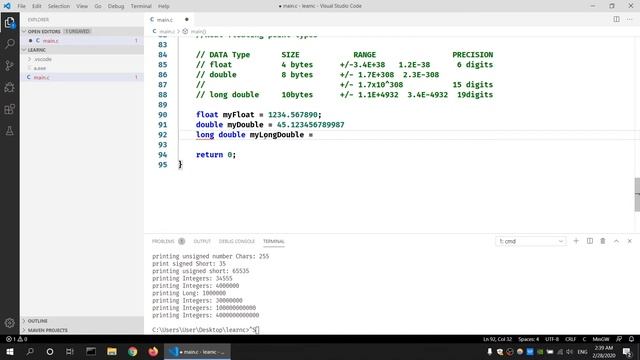This screenshot has height=360, width=640.
Task: Launch Chrome from taskbar
Action: point(132,351)
